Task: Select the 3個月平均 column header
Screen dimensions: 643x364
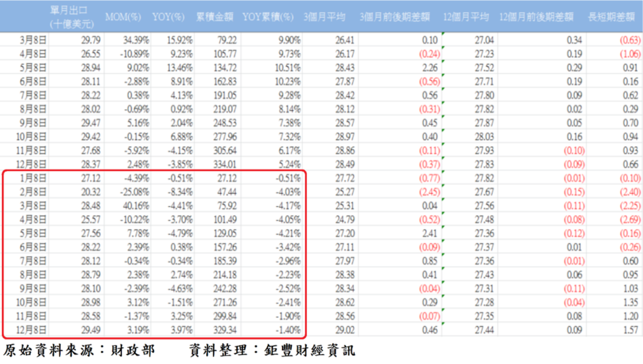Action: [324, 17]
